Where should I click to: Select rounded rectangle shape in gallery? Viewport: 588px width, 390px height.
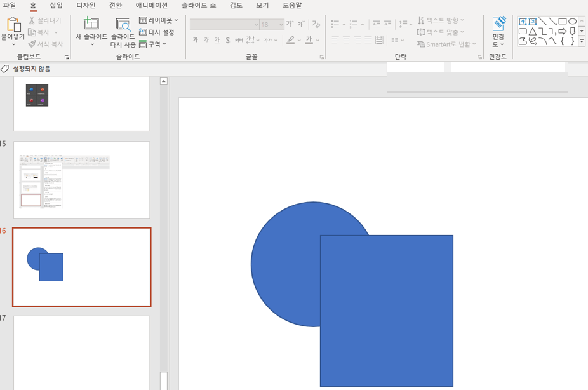[x=523, y=31]
